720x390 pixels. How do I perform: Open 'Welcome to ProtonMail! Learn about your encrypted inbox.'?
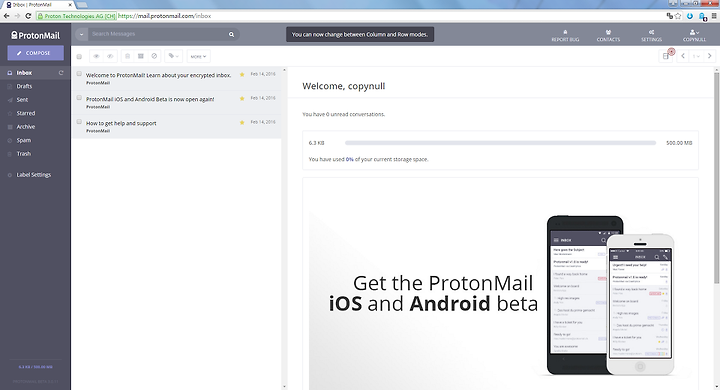158,75
